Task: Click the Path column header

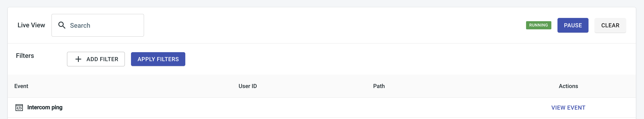Action: click(379, 86)
